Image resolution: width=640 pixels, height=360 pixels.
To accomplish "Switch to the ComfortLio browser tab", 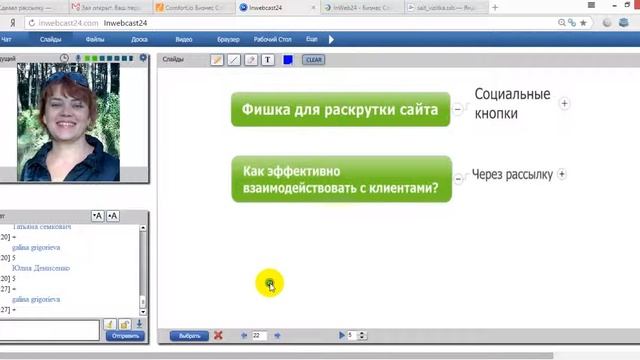I will [x=193, y=7].
